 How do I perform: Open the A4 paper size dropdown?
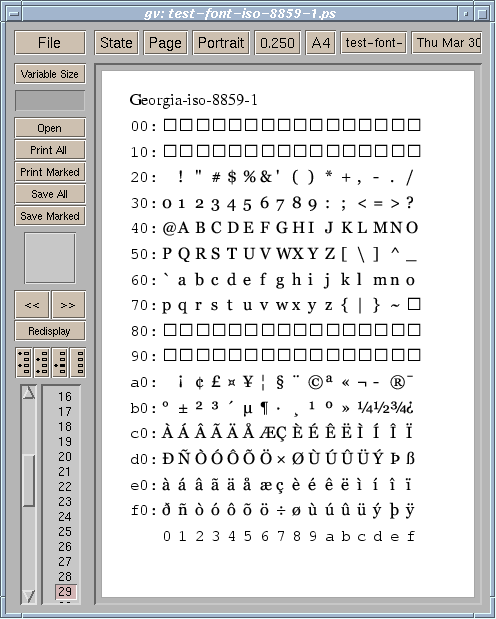tap(321, 43)
